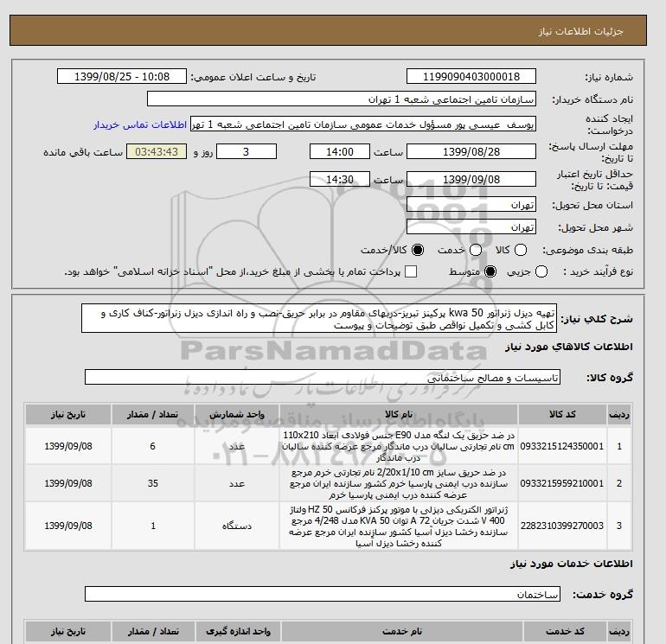Click the general need description text box

(319, 319)
